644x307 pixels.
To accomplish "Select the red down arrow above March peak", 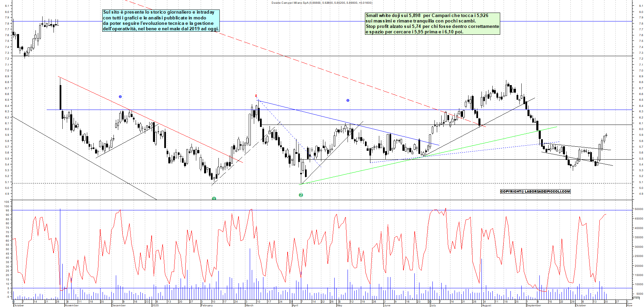I will click(256, 96).
